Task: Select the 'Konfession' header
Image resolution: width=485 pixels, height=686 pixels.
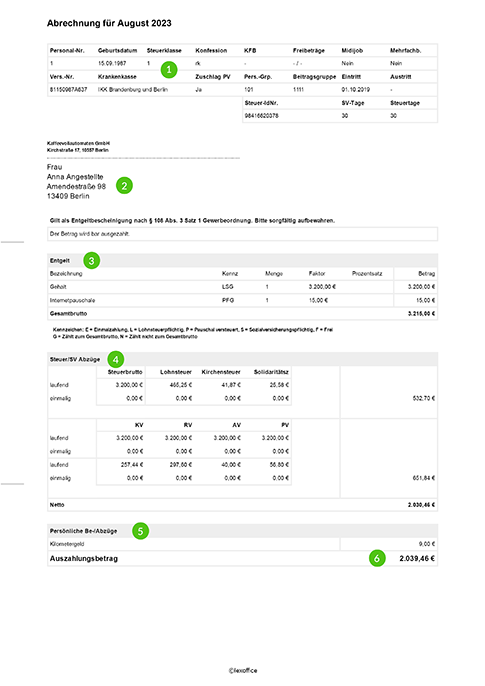Action: tap(211, 51)
